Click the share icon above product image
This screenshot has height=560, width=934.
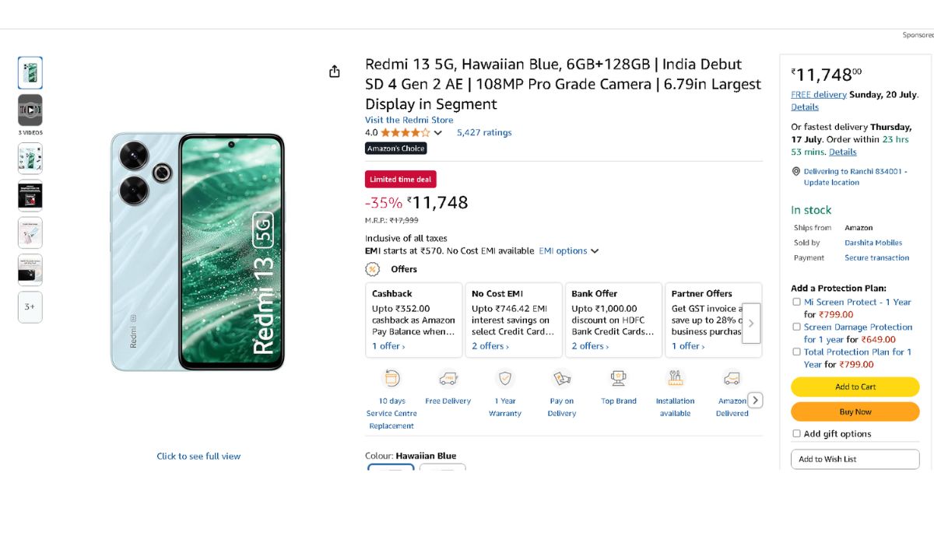click(335, 72)
